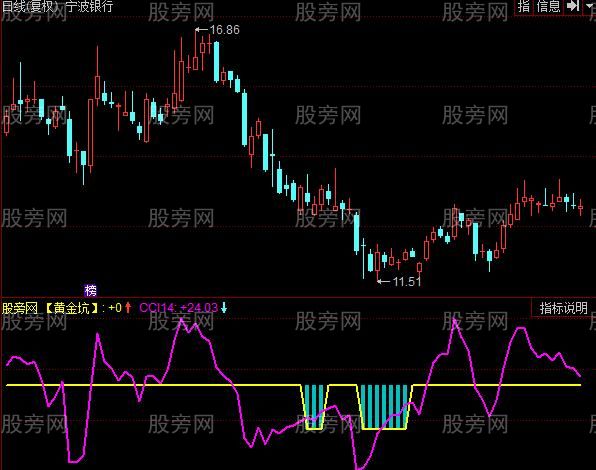The width and height of the screenshot is (596, 470).
Task: Click the tall cyan candle right of 16.86 peak
Action: tap(216, 62)
